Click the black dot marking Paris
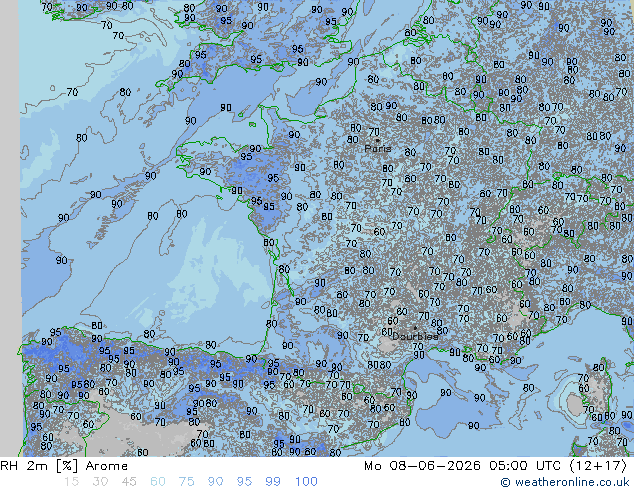This screenshot has width=634, height=490. 377,140
